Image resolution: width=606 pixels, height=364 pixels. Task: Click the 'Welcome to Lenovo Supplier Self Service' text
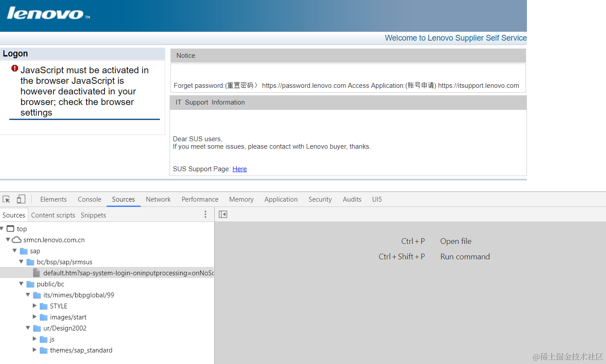(x=456, y=38)
